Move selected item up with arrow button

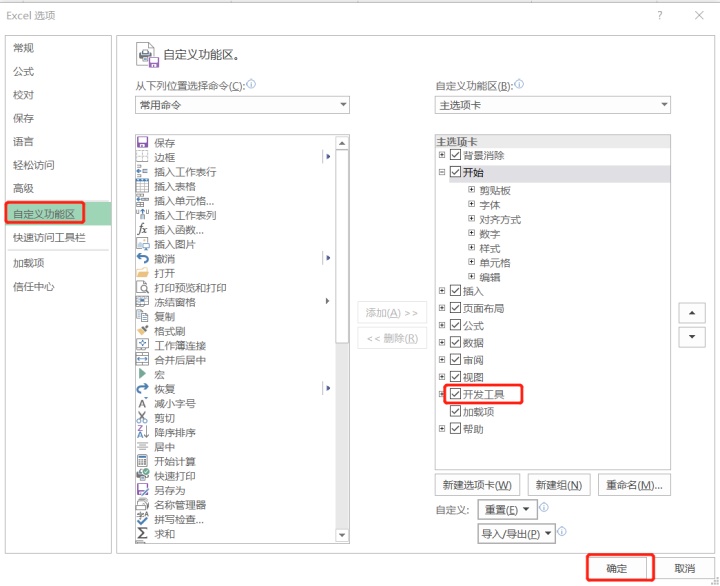click(x=692, y=313)
